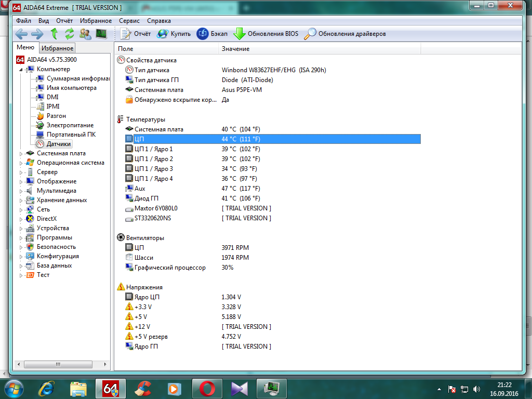Switch to the Меню tab

[x=25, y=47]
